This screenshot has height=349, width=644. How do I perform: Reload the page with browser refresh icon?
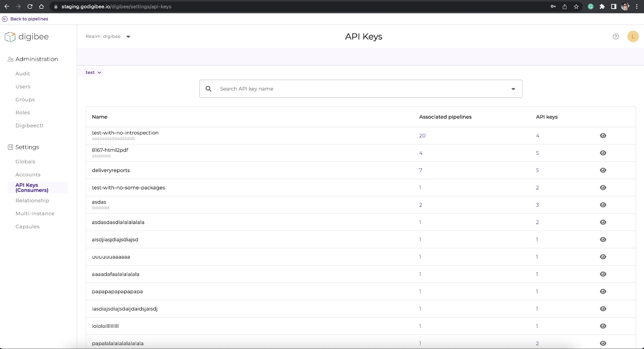tap(30, 6)
